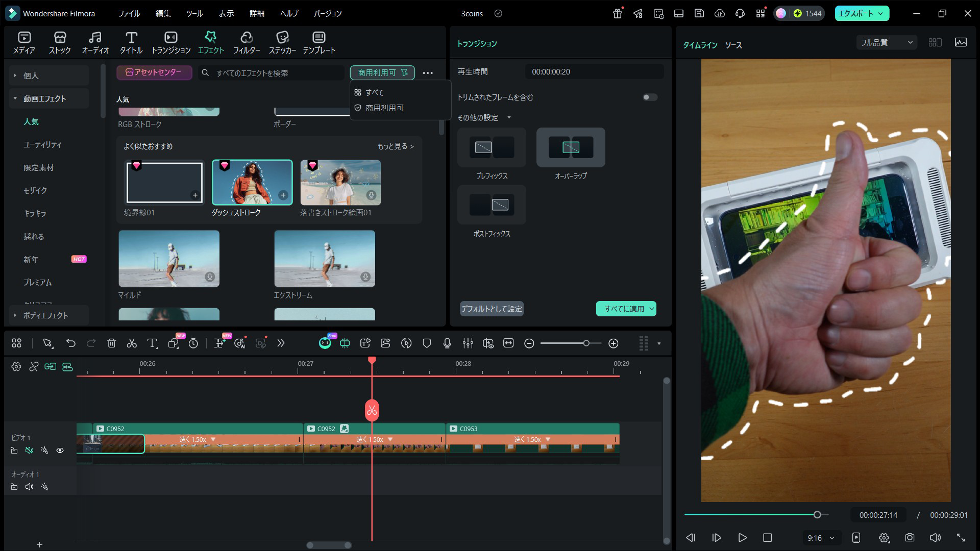Image resolution: width=980 pixels, height=551 pixels.
Task: Open the audio mixer icon
Action: tap(468, 343)
